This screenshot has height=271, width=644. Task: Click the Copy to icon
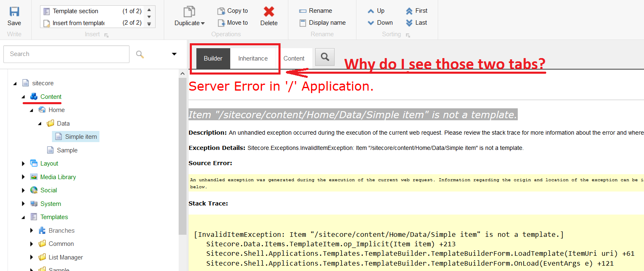click(221, 11)
